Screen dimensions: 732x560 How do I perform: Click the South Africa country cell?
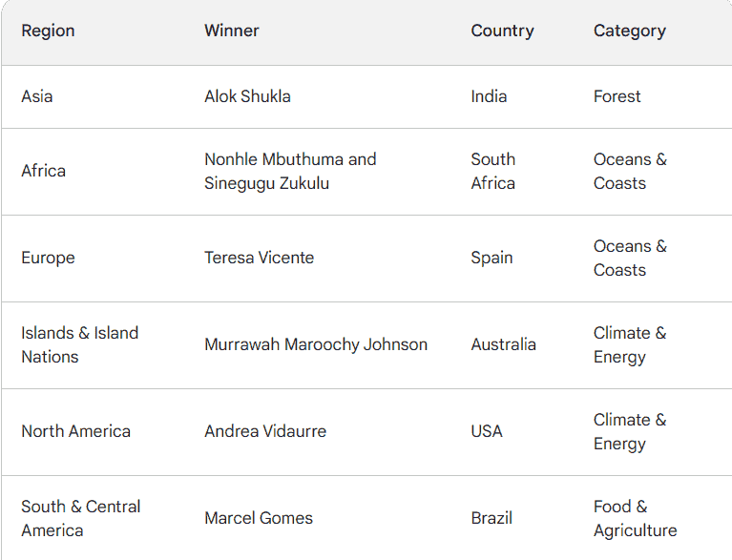coord(493,172)
